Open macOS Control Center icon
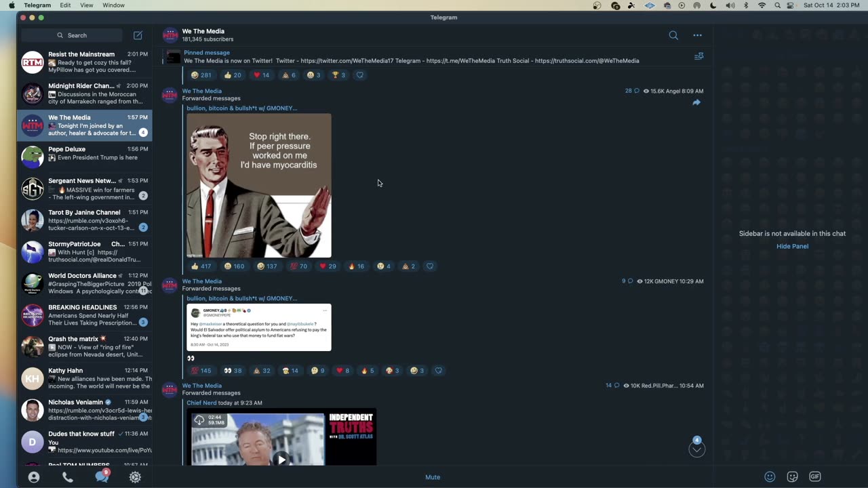868x488 pixels. 791,5
